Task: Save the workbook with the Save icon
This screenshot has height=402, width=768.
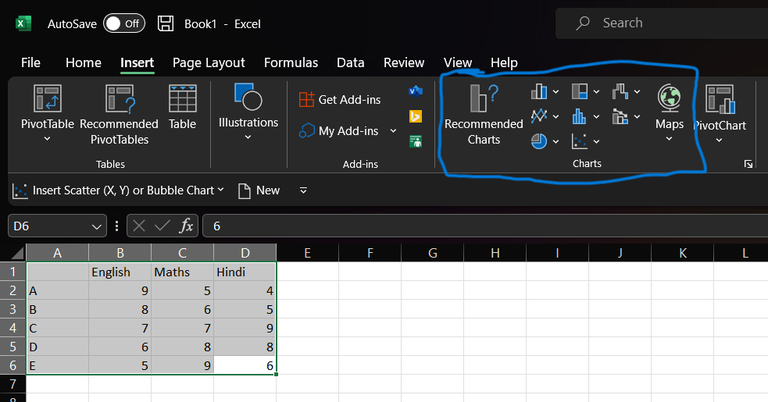Action: 166,22
